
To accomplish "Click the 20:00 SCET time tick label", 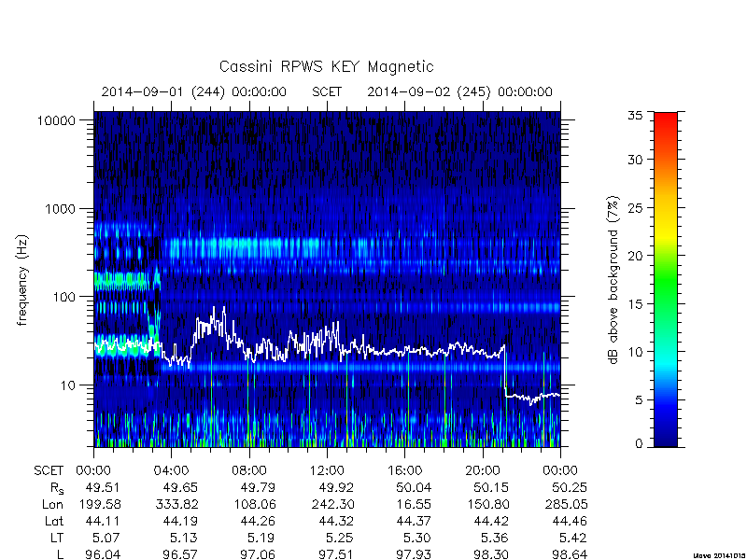I will (483, 470).
